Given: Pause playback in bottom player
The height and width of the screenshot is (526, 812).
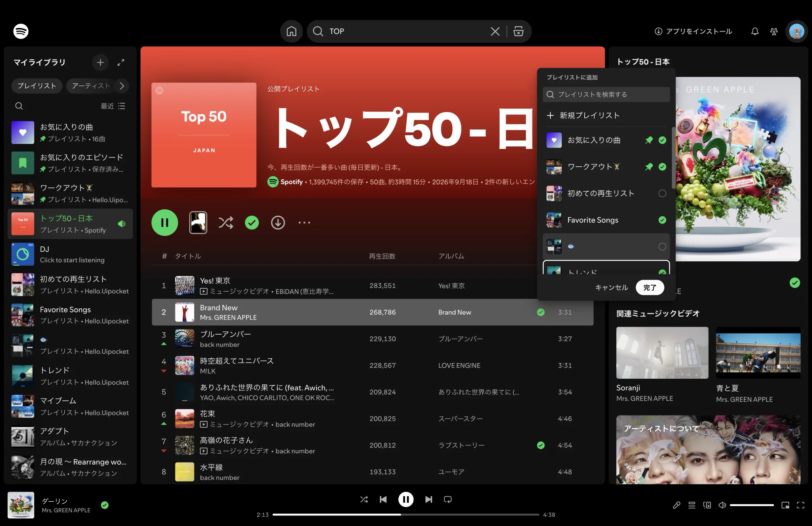Looking at the screenshot, I should 406,499.
